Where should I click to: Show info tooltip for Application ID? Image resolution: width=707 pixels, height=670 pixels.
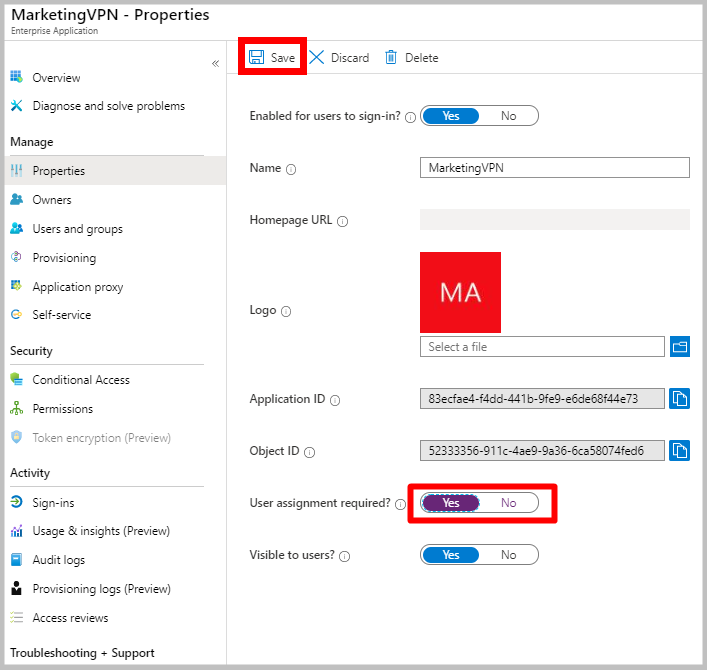tap(335, 400)
